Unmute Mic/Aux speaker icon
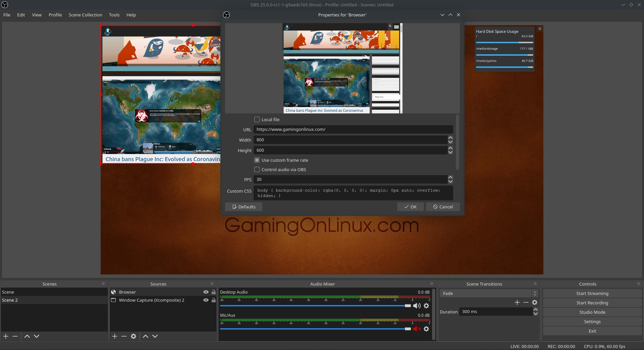 coord(417,329)
